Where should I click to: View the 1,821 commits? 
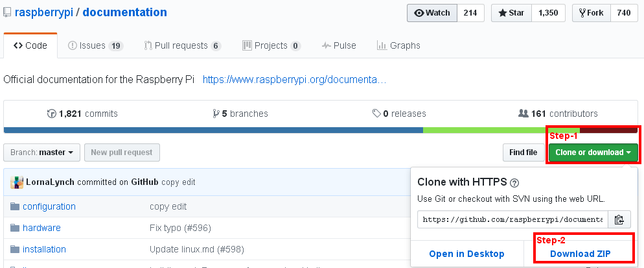(x=82, y=114)
